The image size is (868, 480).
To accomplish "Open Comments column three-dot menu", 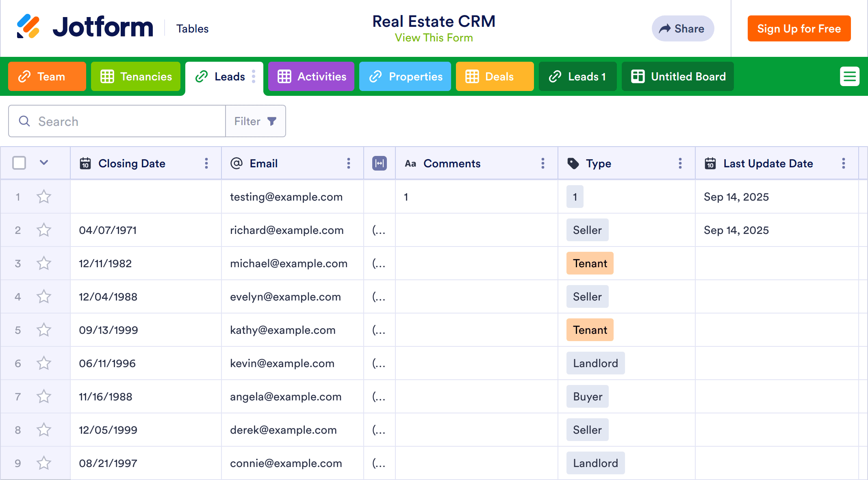I will tap(542, 163).
